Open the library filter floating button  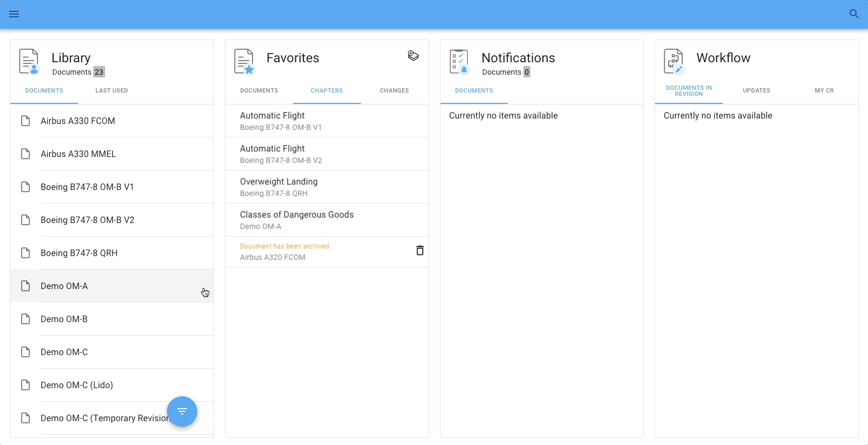(182, 411)
